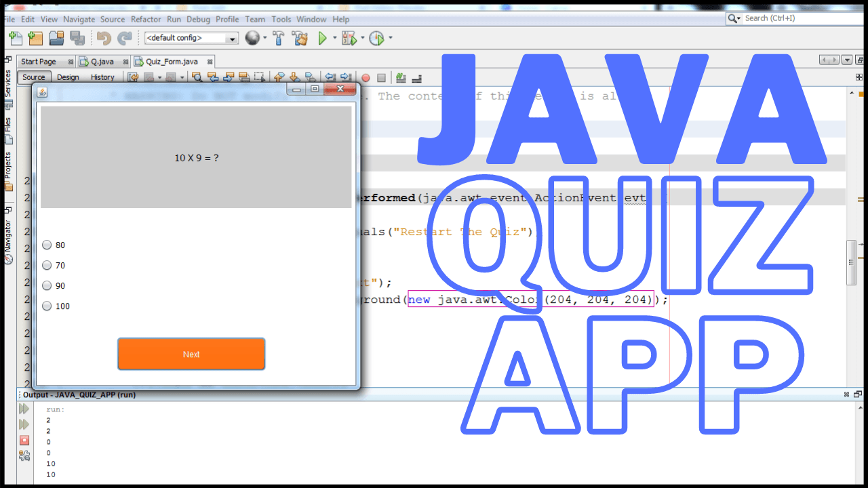Open the Refactor menu
868x488 pixels.
(146, 19)
